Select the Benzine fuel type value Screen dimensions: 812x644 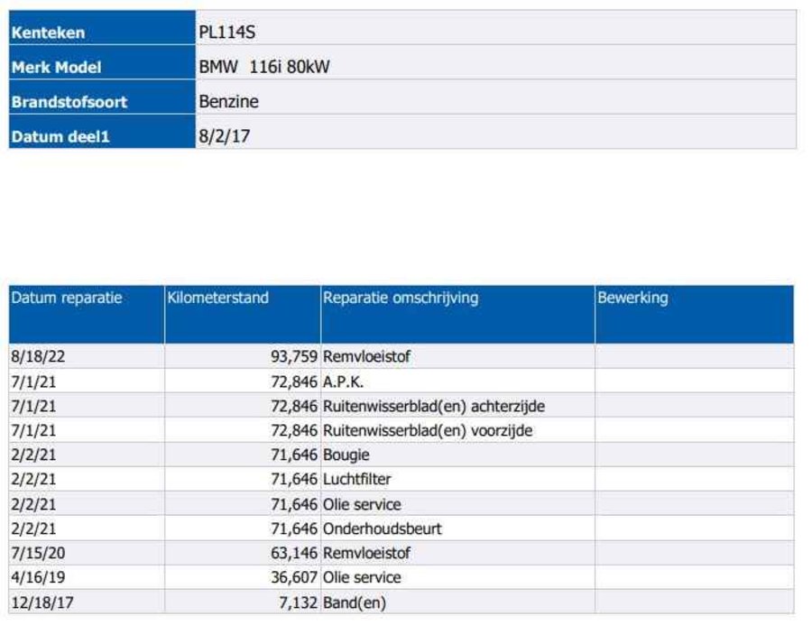tap(228, 102)
